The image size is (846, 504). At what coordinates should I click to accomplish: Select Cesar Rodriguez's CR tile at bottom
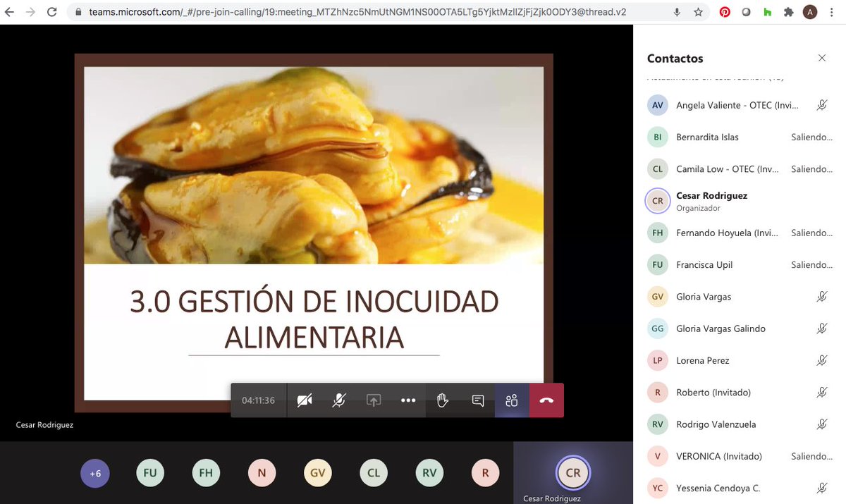point(573,473)
